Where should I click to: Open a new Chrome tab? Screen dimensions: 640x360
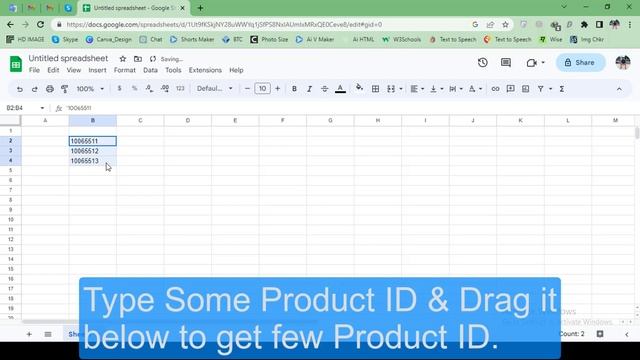(200, 8)
